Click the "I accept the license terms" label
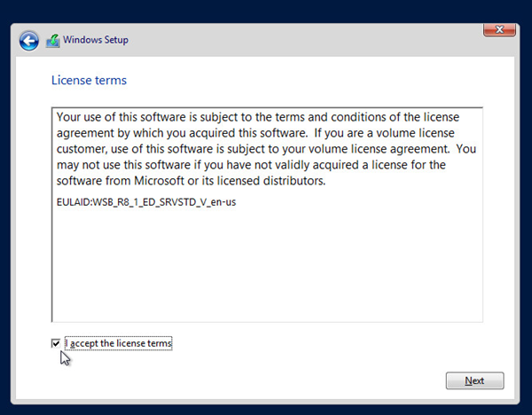Screen dimensions: 532x415 pos(119,343)
